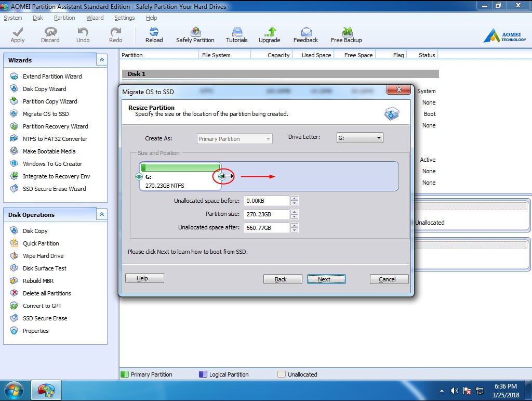This screenshot has height=401, width=532.
Task: Click the Back button
Action: (283, 279)
